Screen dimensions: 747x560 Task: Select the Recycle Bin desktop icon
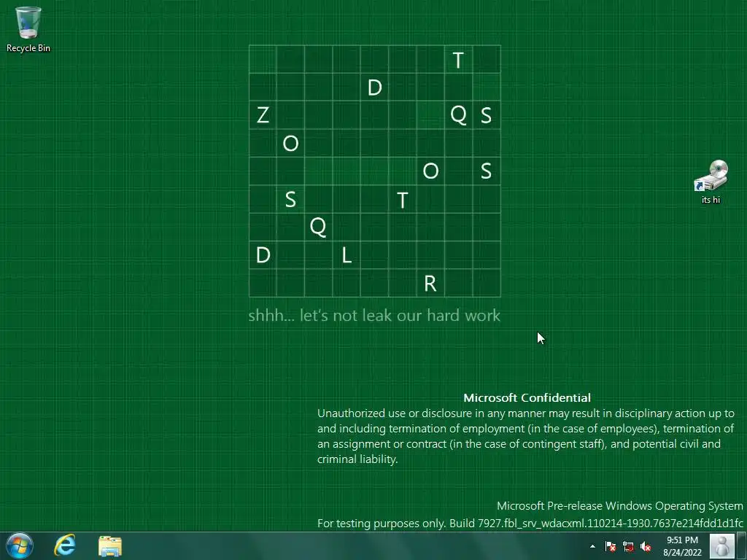pos(28,29)
